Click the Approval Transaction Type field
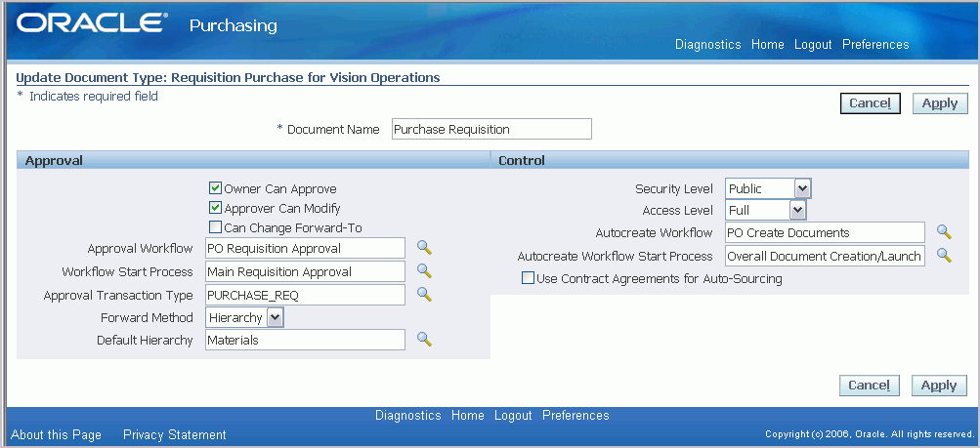The height and width of the screenshot is (448, 980). click(x=306, y=295)
